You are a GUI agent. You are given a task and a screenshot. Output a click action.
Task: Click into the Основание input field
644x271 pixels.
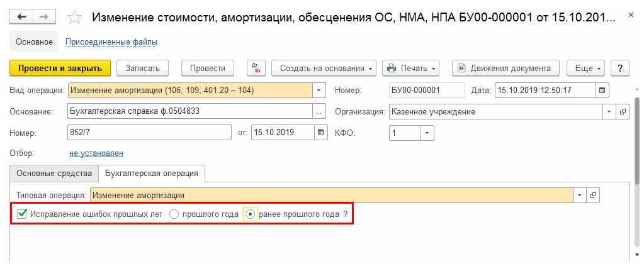click(x=190, y=111)
